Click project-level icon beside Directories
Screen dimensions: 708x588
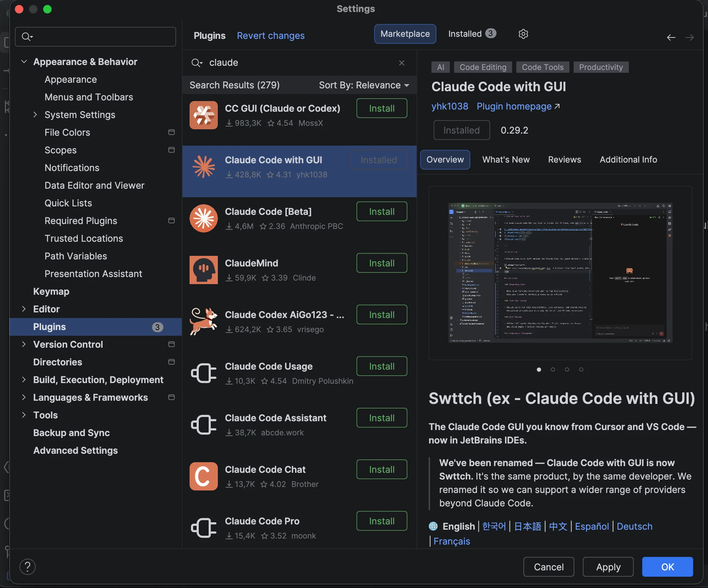(x=172, y=362)
